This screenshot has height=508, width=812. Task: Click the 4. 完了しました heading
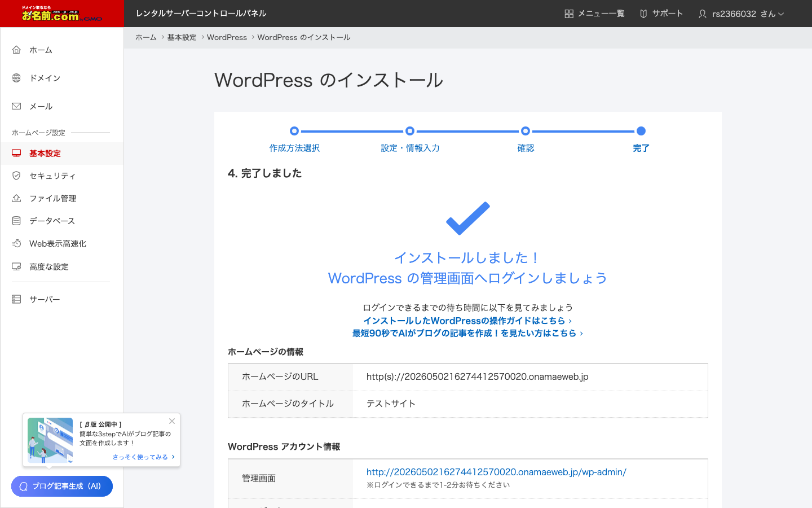[x=264, y=173]
